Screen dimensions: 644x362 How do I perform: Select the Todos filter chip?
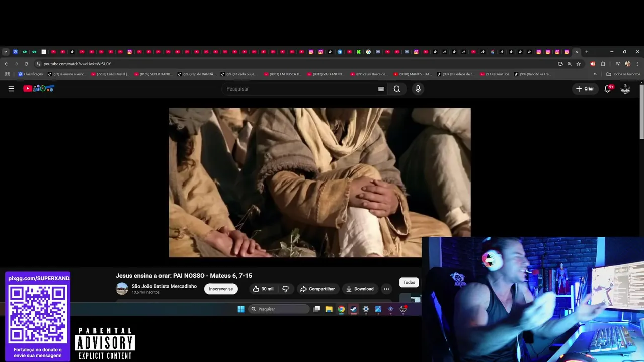409,282
